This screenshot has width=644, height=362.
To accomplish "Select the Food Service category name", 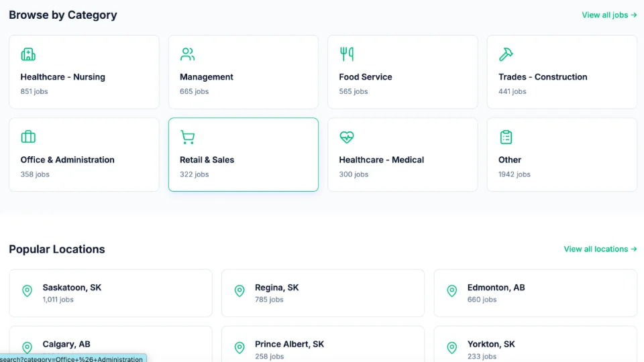I will (366, 77).
